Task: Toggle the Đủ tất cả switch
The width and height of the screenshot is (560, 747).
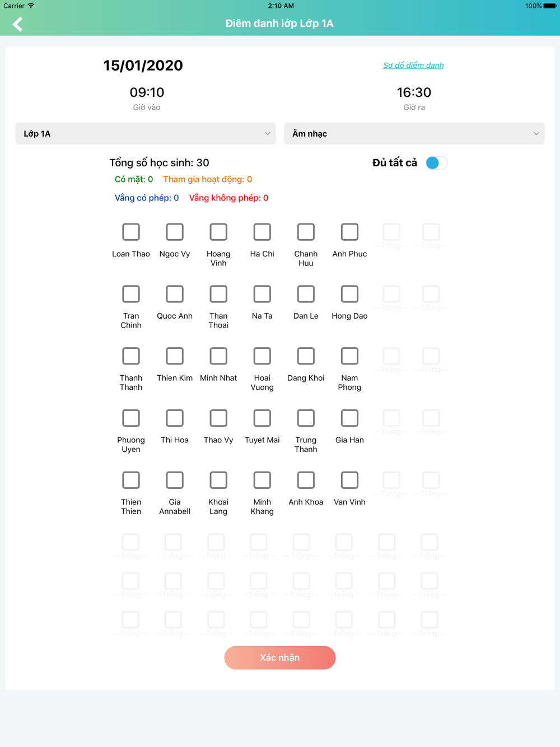Action: click(436, 163)
